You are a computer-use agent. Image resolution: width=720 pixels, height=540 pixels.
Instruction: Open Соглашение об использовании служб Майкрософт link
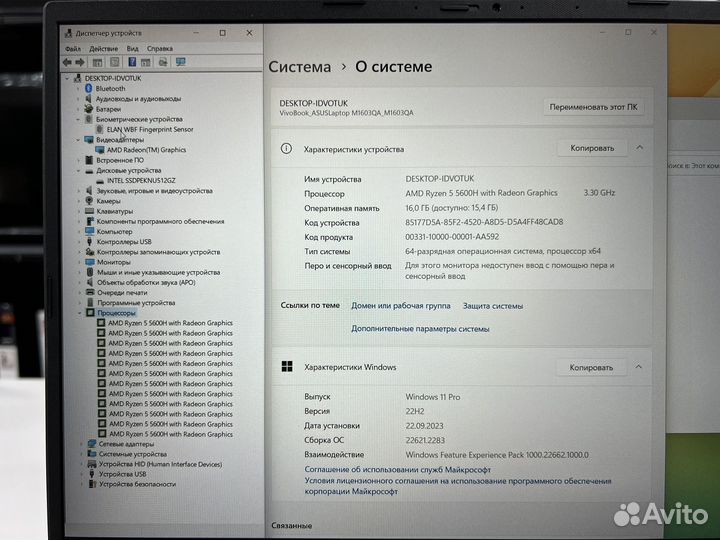(398, 470)
